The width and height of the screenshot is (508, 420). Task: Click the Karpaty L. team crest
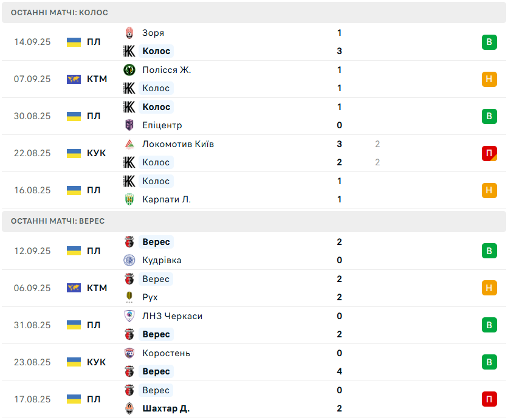coord(129,199)
